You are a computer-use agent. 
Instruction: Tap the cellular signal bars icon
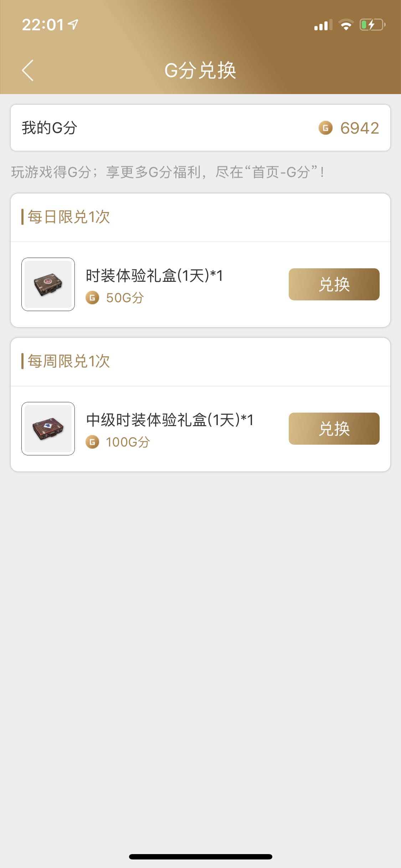[x=323, y=25]
